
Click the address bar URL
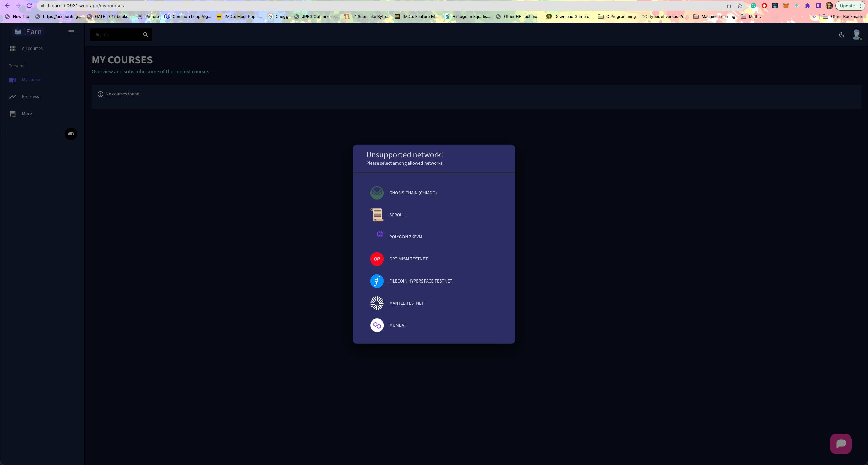pos(86,6)
